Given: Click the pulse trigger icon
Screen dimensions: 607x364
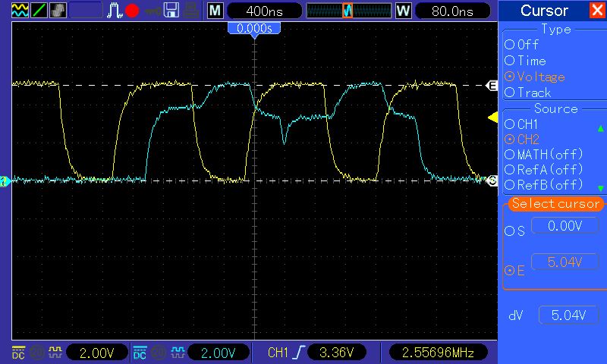Looking at the screenshot, I should (114, 11).
